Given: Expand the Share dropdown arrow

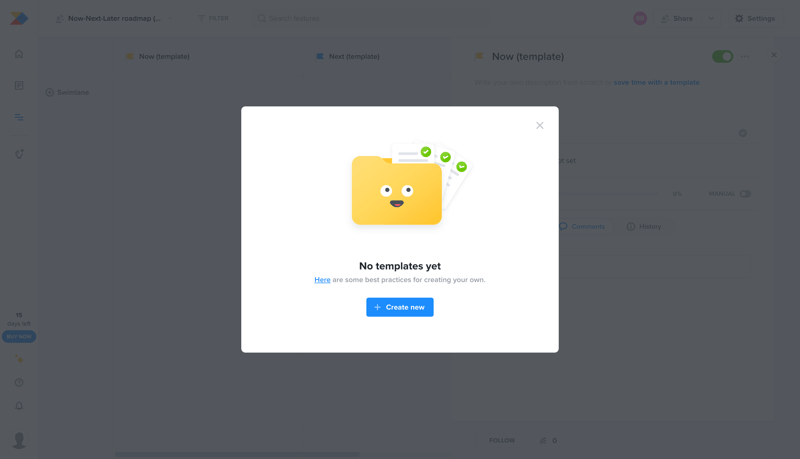Looking at the screenshot, I should click(x=711, y=18).
